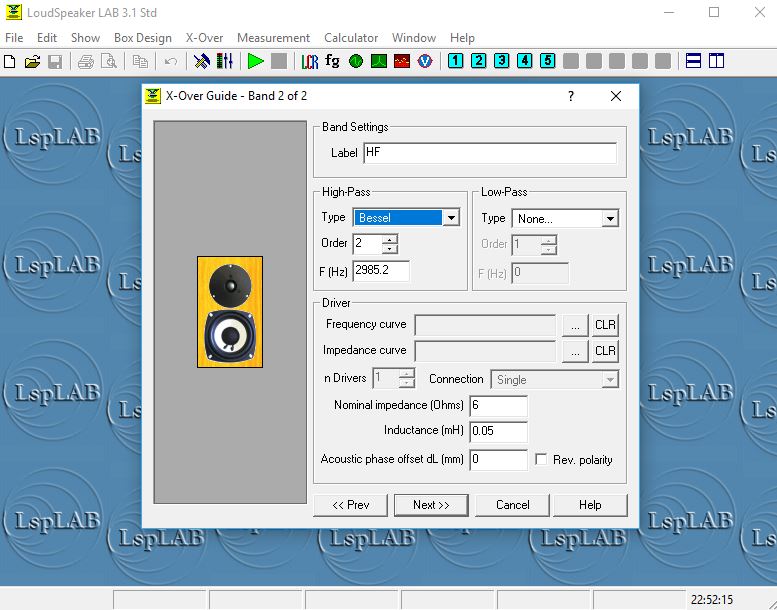Open the fg function generator icon

[333, 61]
